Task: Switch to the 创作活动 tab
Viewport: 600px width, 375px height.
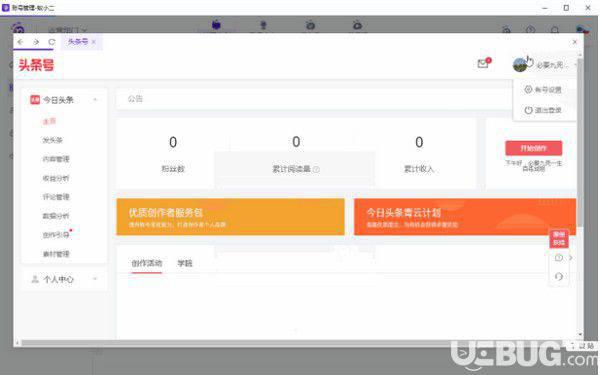Action: point(147,263)
